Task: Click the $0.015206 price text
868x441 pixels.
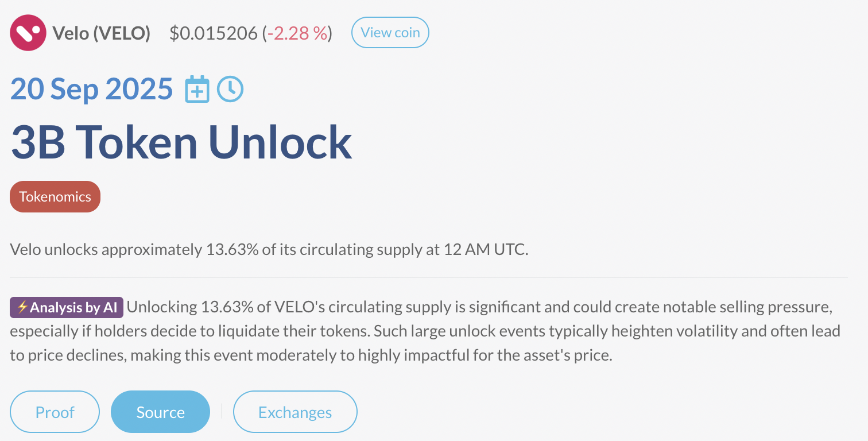Action: click(214, 33)
